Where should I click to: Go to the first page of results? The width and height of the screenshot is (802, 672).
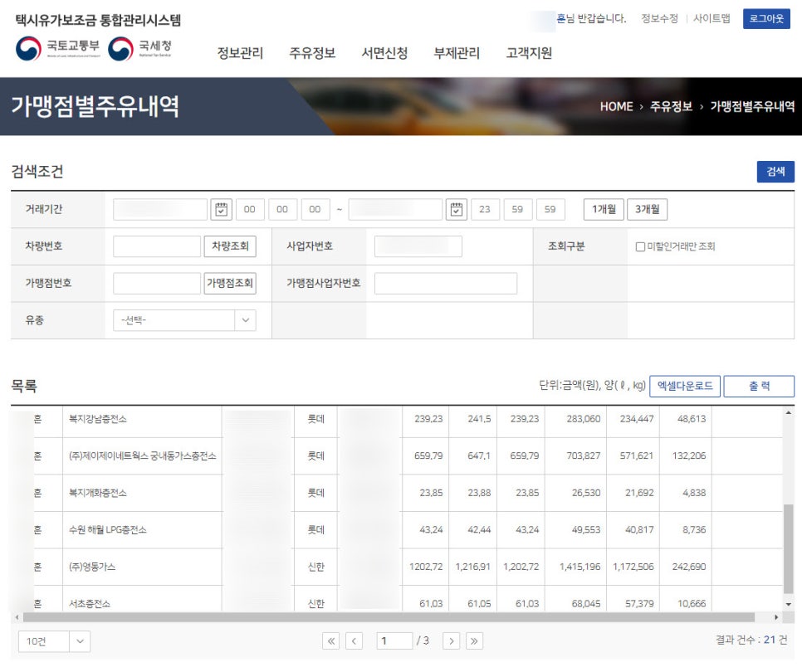click(331, 640)
